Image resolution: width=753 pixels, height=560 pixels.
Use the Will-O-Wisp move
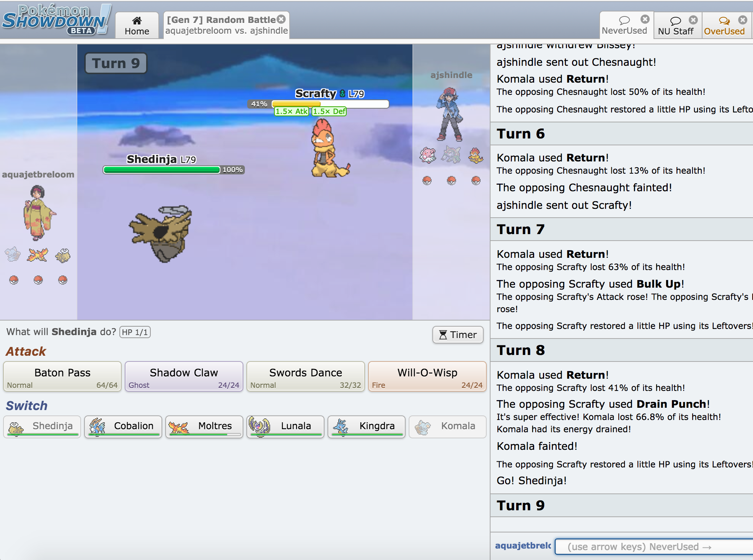coord(427,377)
